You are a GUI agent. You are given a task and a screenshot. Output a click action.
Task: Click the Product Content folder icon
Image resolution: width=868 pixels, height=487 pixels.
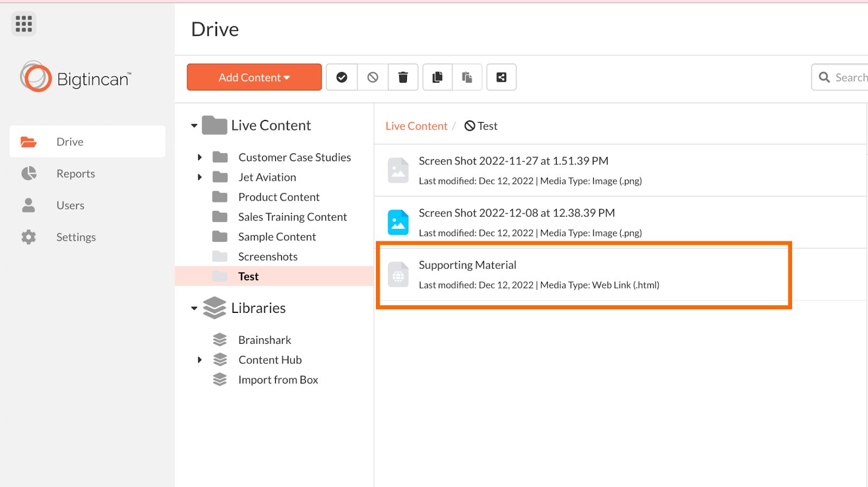(x=220, y=197)
